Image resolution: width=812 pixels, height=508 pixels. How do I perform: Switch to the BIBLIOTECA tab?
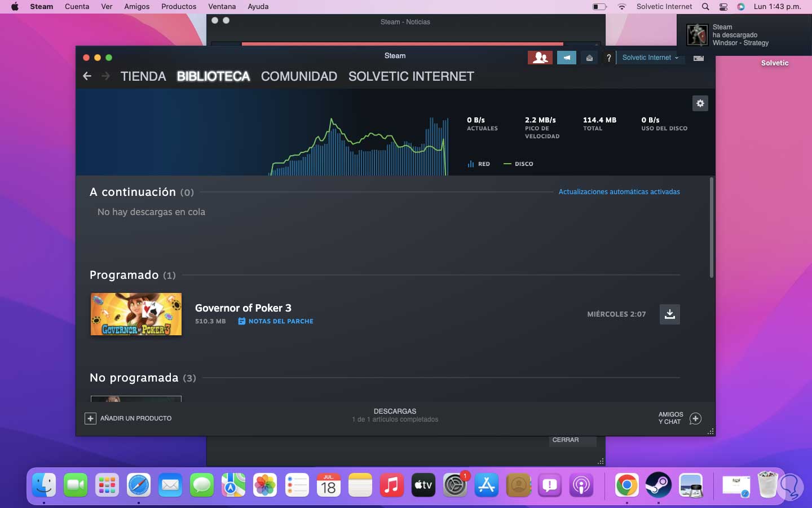click(213, 76)
